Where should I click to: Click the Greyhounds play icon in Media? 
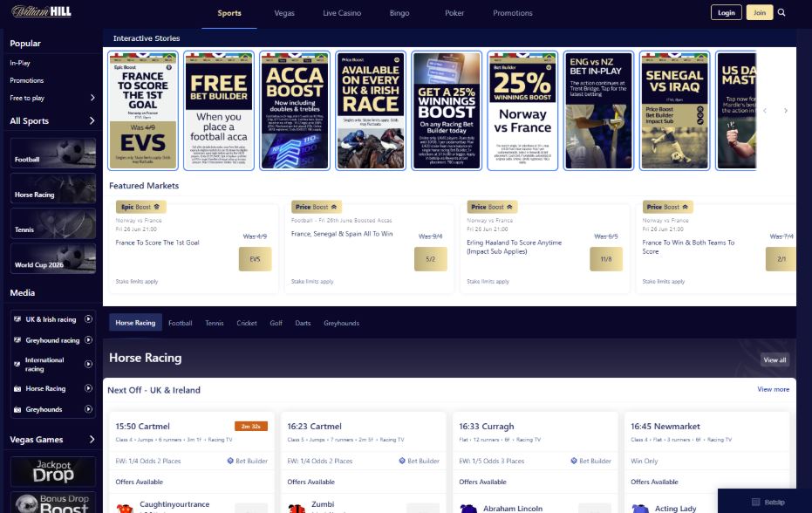pyautogui.click(x=89, y=409)
